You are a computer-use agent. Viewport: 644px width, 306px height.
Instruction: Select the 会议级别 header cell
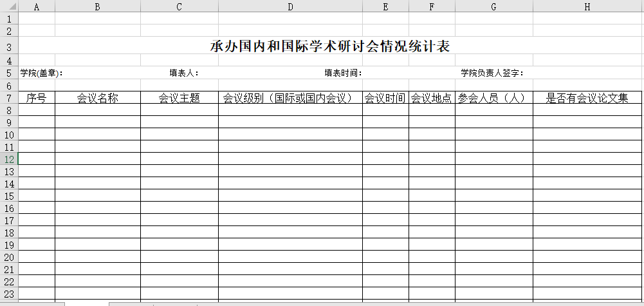tap(290, 98)
